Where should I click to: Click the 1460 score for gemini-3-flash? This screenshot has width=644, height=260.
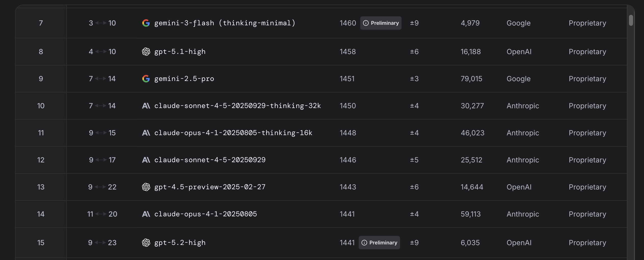tap(348, 23)
